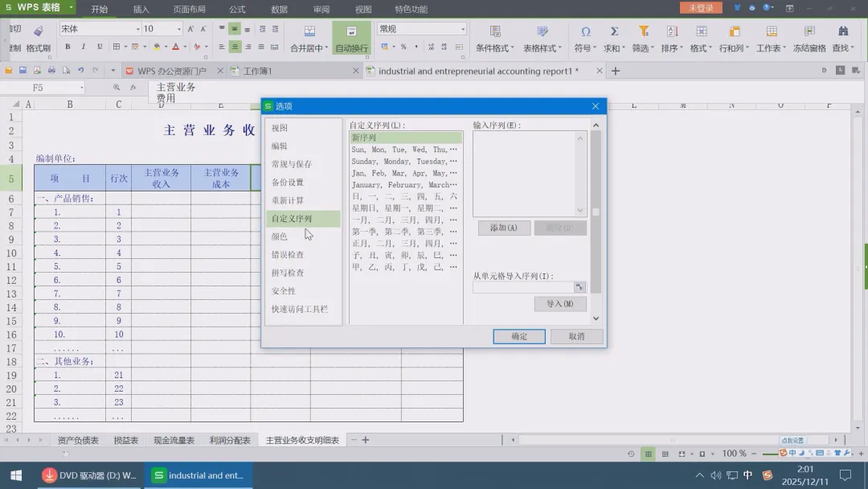Click the Symbol (符号) omega icon
This screenshot has height=489, width=868.
pyautogui.click(x=585, y=31)
